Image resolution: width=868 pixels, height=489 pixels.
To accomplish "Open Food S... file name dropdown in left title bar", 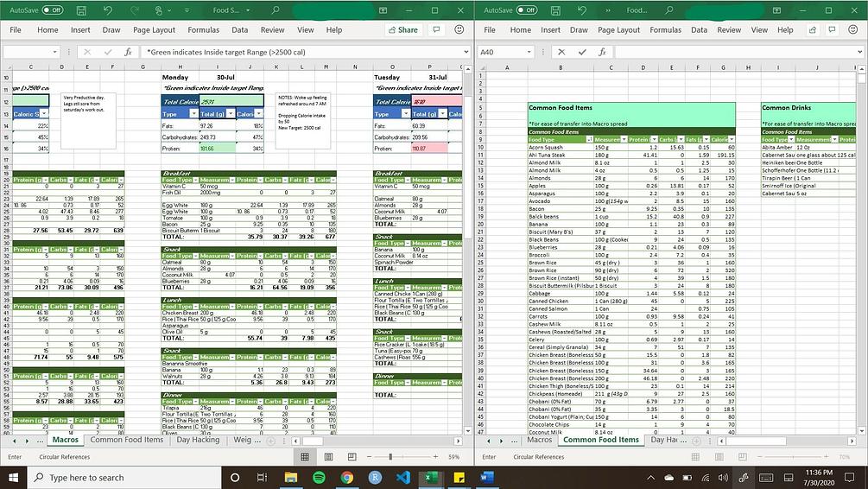I will pos(248,10).
